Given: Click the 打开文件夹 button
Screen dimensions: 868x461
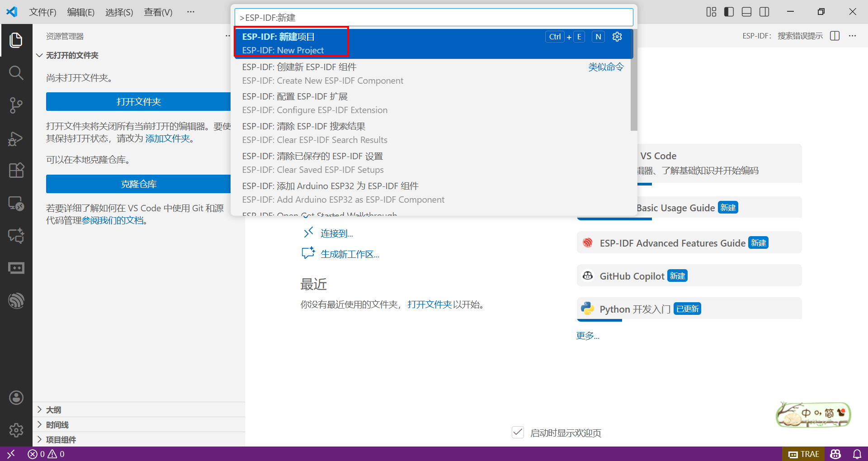Looking at the screenshot, I should click(x=138, y=102).
